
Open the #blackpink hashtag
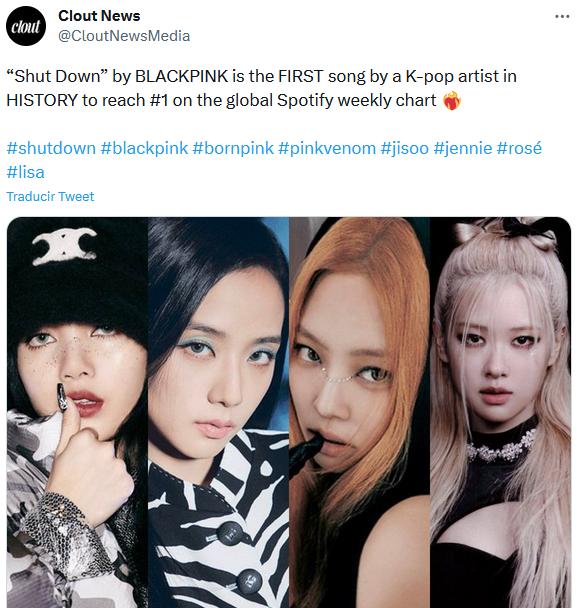click(144, 148)
